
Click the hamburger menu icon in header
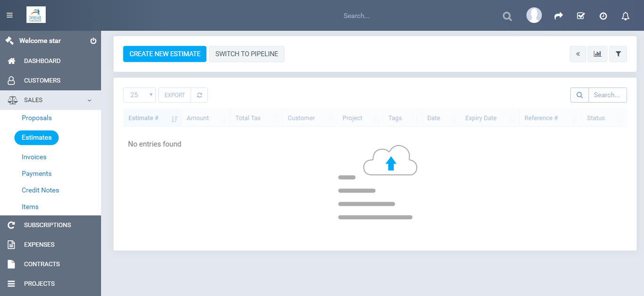[9, 16]
